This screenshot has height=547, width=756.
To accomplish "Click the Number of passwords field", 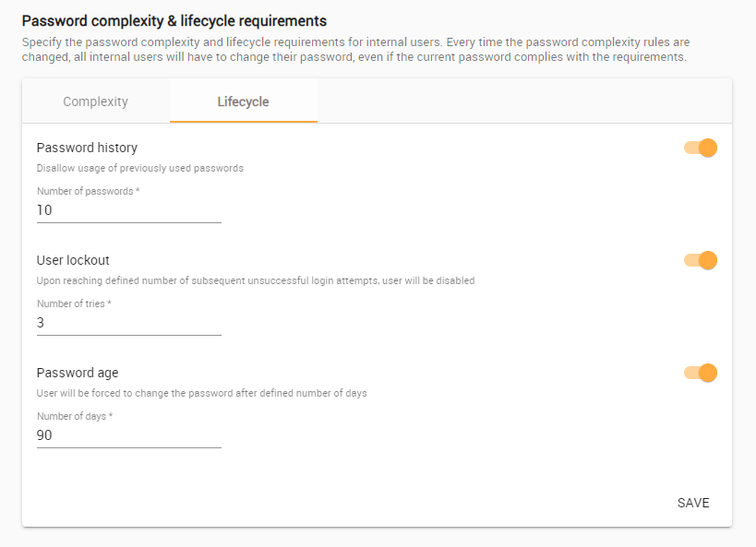I will (128, 210).
